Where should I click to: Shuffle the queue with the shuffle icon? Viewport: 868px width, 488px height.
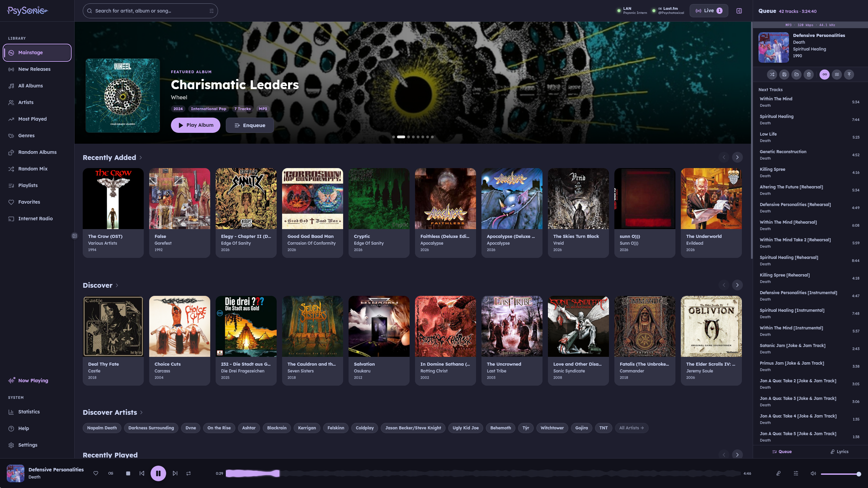(x=772, y=75)
